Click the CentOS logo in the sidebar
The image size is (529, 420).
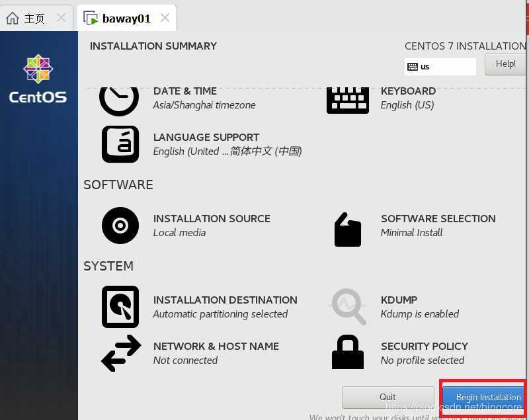tap(38, 79)
